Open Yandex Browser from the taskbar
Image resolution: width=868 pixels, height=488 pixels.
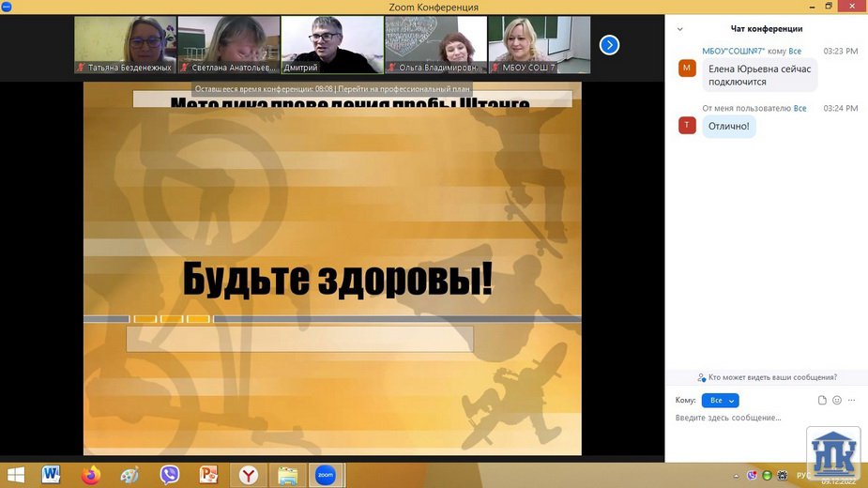tap(248, 475)
